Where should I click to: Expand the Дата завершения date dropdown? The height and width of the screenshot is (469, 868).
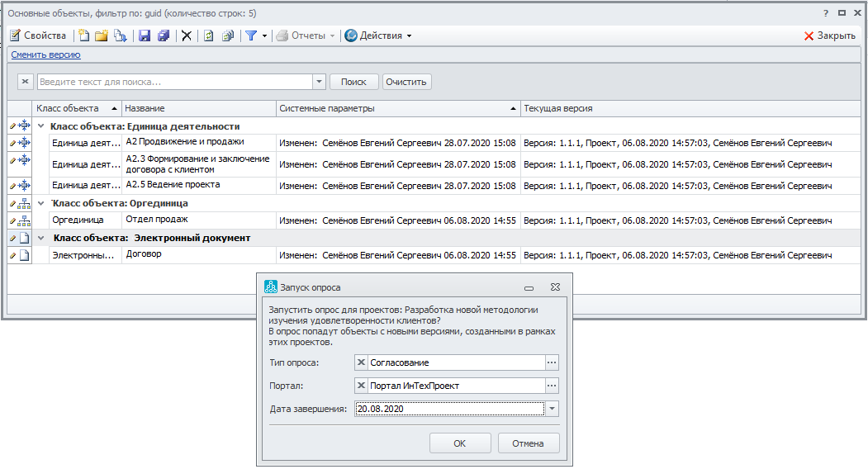tap(553, 409)
